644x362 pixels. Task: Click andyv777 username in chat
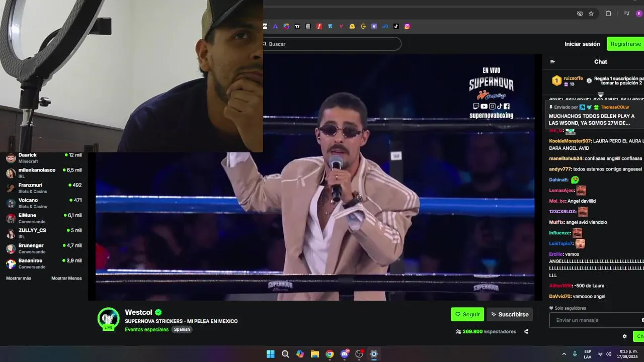point(560,169)
